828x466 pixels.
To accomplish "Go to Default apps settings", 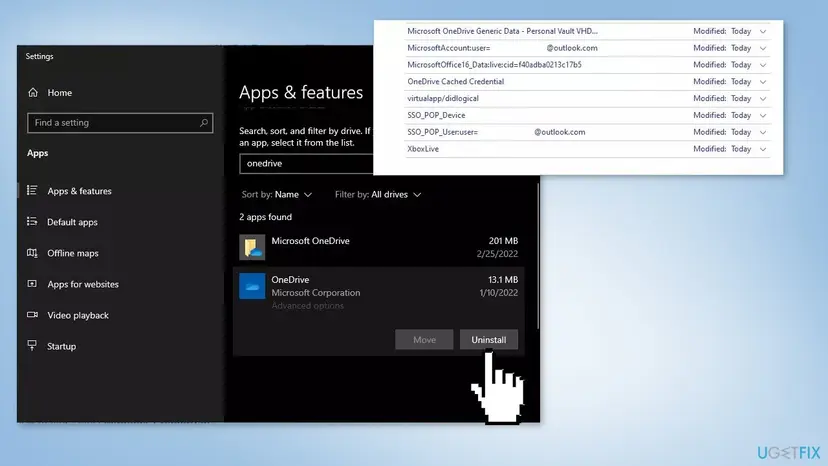I will point(72,222).
